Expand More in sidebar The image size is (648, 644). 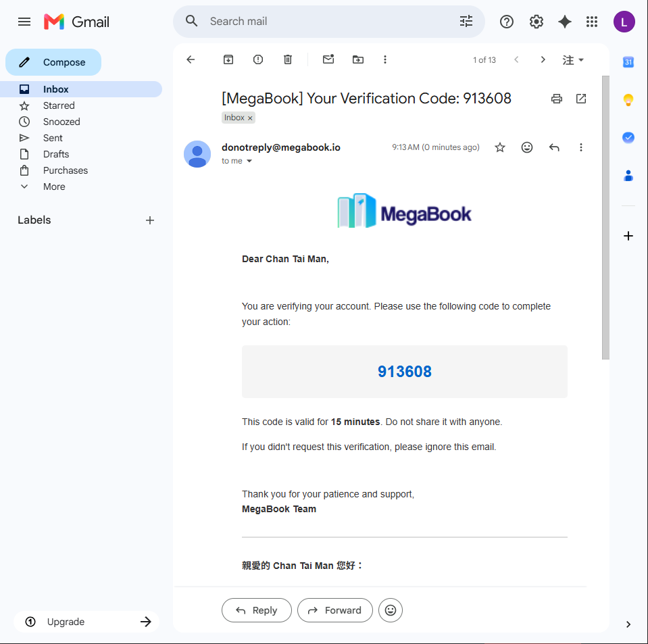point(54,187)
